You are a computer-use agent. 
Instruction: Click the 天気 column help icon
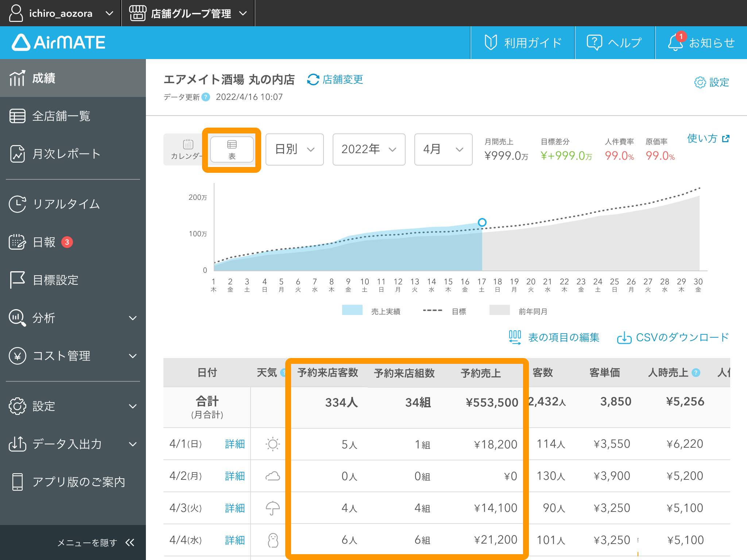(283, 373)
